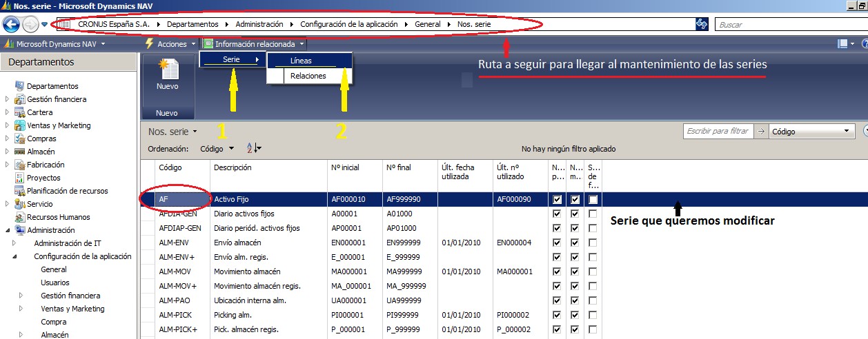Select the UA999999 final number cell
The height and width of the screenshot is (339, 868).
[x=410, y=300]
